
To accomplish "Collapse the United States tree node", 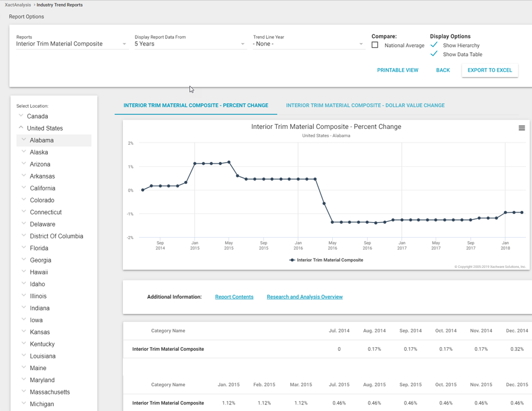I will click(x=21, y=128).
